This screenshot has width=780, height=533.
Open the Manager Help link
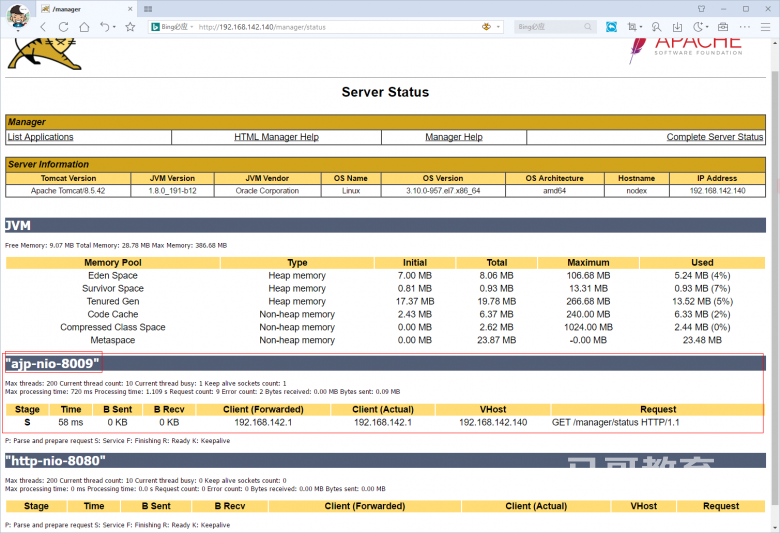[x=454, y=137]
